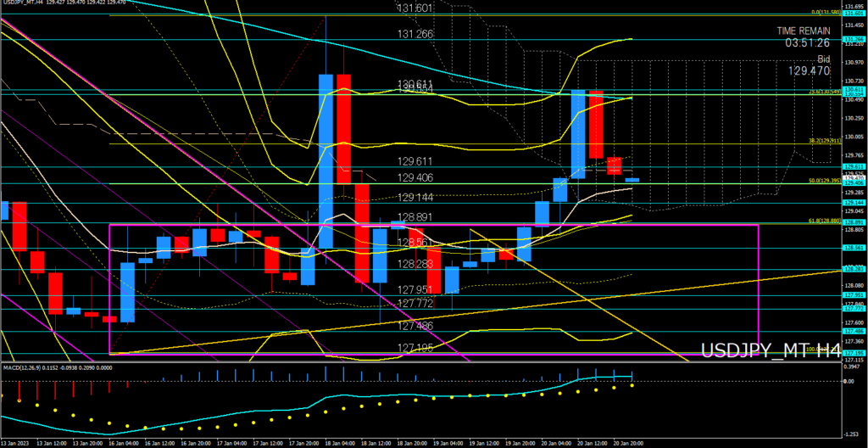This screenshot has width=868, height=448.
Task: Click the 20 Jan 12:00 time label
Action: (x=593, y=444)
